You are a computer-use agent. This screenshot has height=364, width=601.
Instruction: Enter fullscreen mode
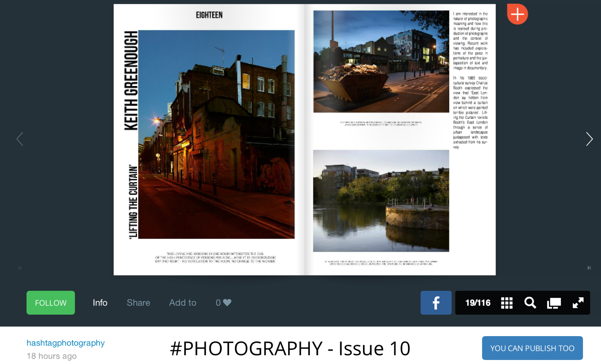[x=578, y=303]
